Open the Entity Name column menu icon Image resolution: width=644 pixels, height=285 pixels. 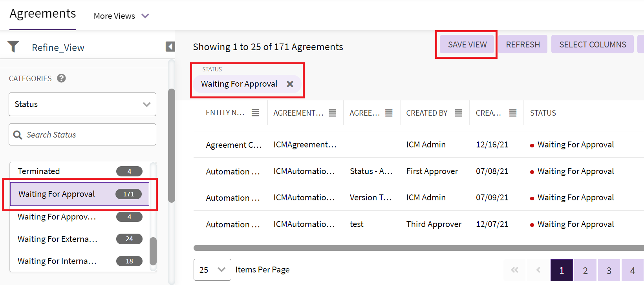255,113
